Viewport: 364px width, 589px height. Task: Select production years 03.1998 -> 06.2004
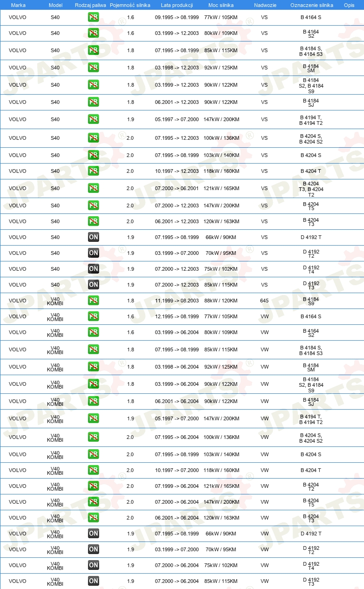[x=177, y=367]
